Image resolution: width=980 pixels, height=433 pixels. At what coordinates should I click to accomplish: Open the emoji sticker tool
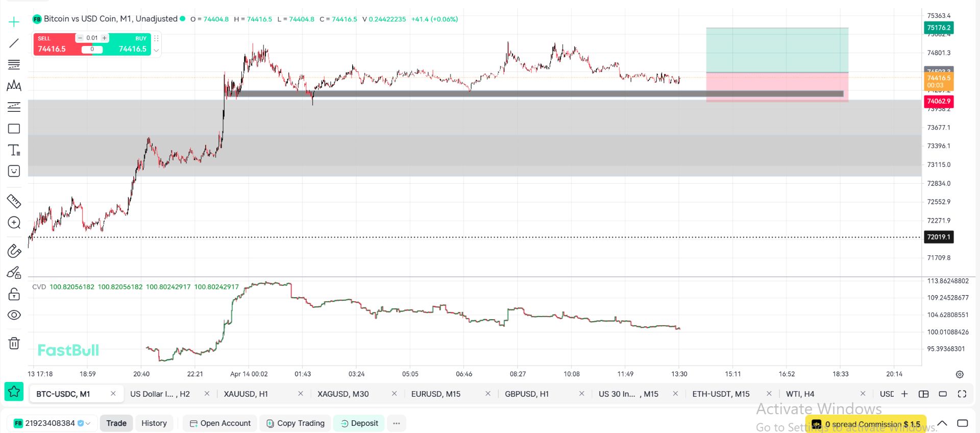point(14,171)
